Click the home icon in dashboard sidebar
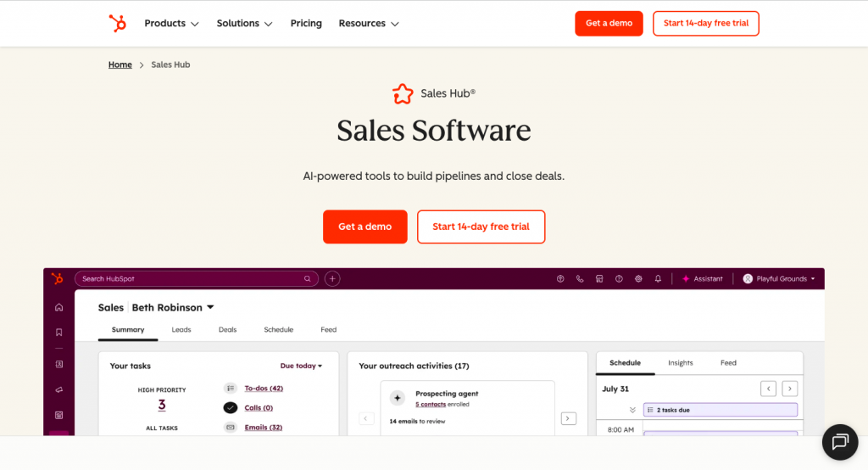The height and width of the screenshot is (470, 868). tap(58, 307)
